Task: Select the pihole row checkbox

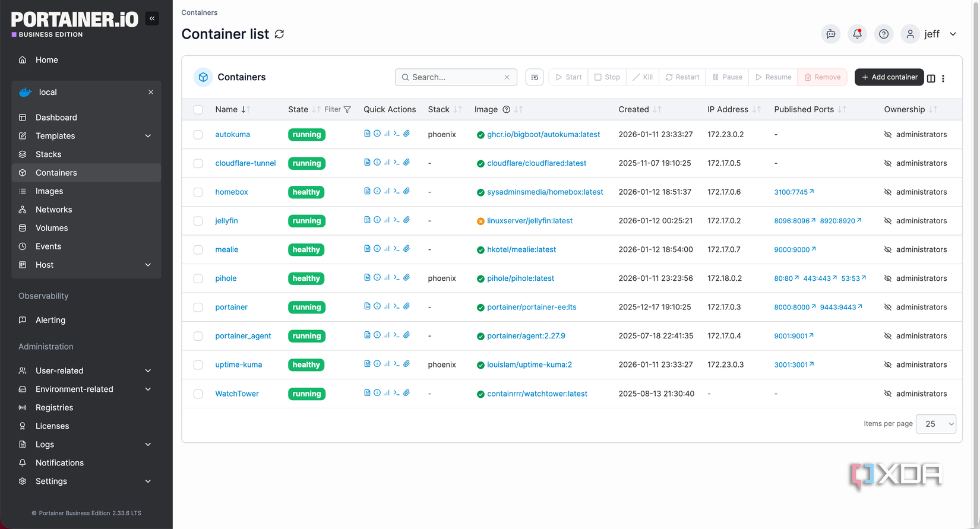Action: coord(198,279)
